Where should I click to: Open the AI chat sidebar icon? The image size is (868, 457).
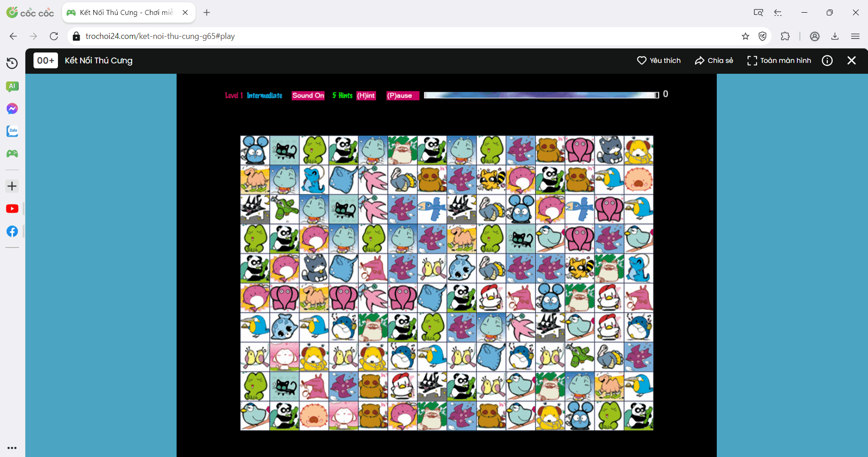(x=12, y=86)
